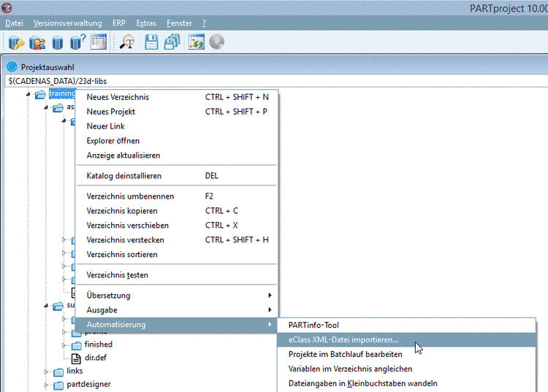This screenshot has width=548, height=392.
Task: Click the PARTproject app icon in title bar
Action: (7, 7)
